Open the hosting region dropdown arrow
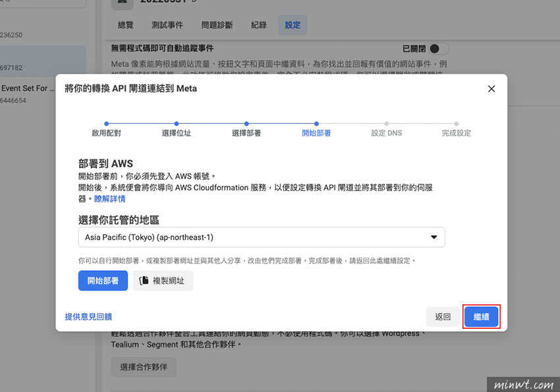The width and height of the screenshot is (560, 392). 434,237
